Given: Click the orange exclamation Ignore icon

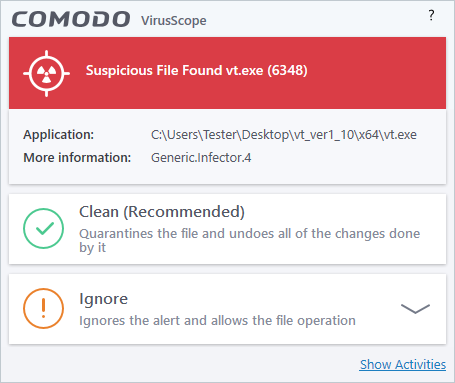Looking at the screenshot, I should (x=43, y=309).
